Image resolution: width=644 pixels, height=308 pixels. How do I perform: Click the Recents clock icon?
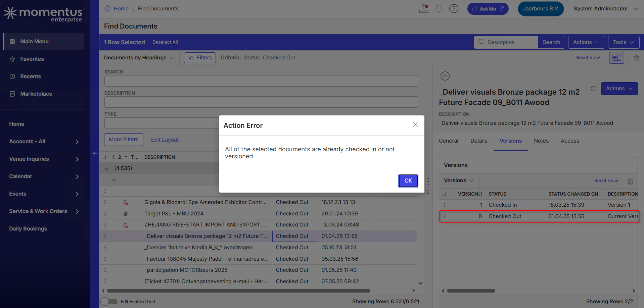pyautogui.click(x=12, y=76)
